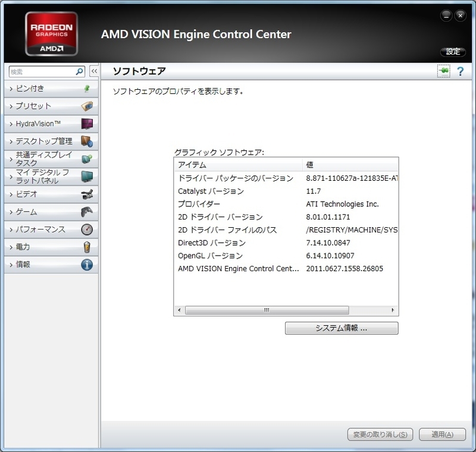Pin this page with the green pin button
The width and height of the screenshot is (476, 452).
[x=444, y=71]
